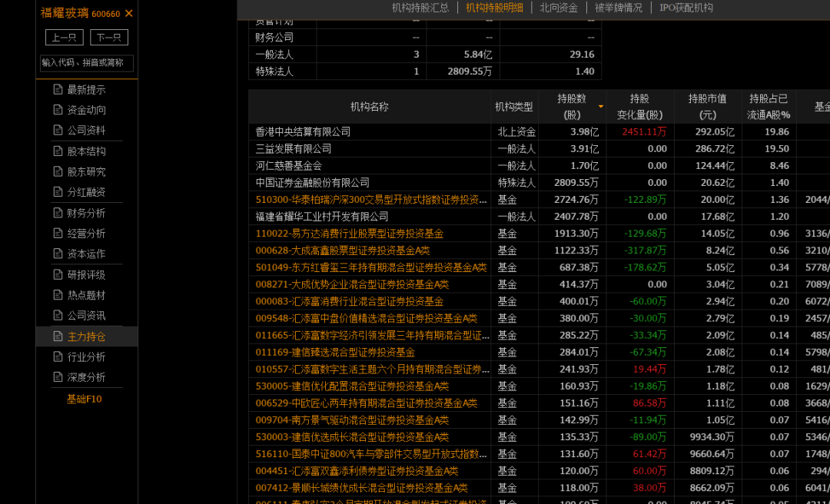Click document icon beside 财务分析
Viewport: 830px width, 504px height.
click(x=58, y=213)
